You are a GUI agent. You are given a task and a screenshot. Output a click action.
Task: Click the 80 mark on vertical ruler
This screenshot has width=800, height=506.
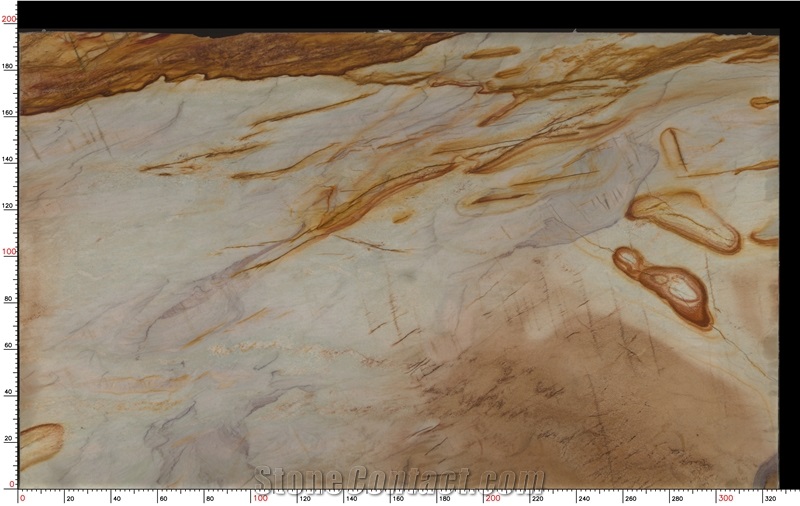(x=10, y=298)
